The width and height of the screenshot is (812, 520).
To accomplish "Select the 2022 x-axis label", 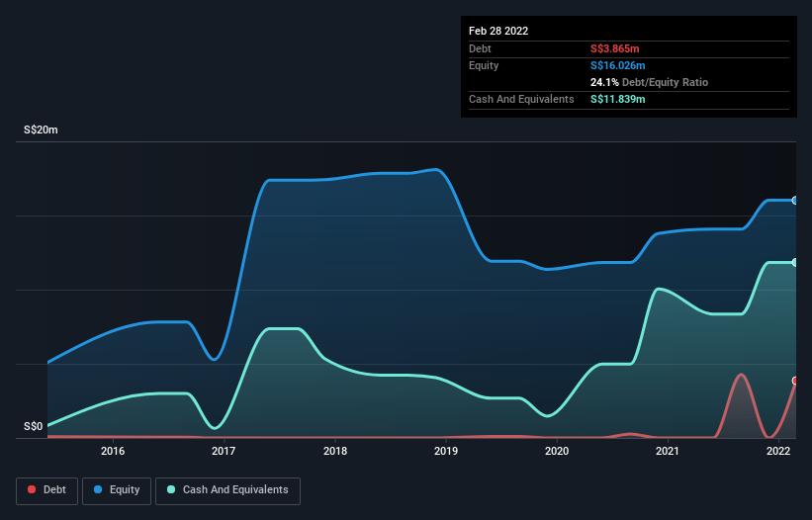I will point(778,451).
